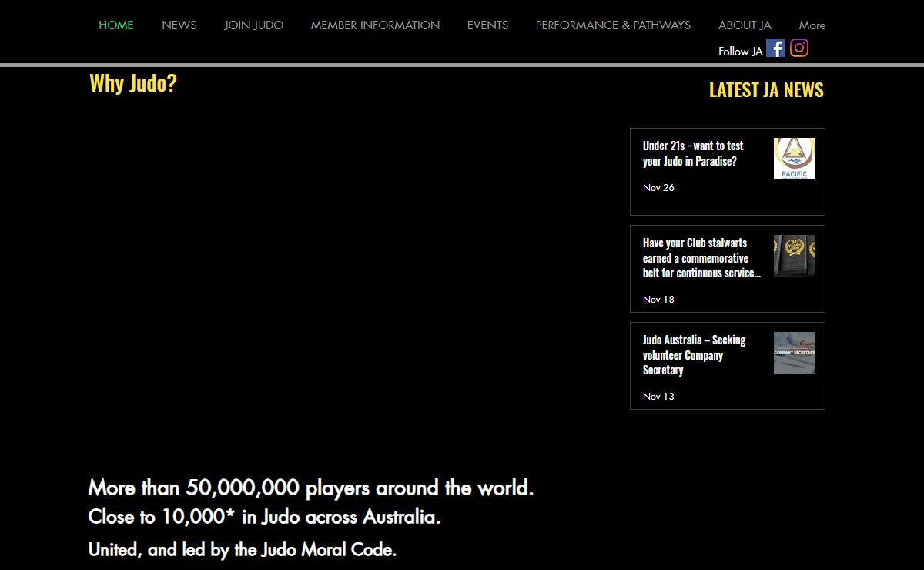Click 'United, and led by the Judo Moral Code.' text
This screenshot has width=924, height=570.
[243, 550]
